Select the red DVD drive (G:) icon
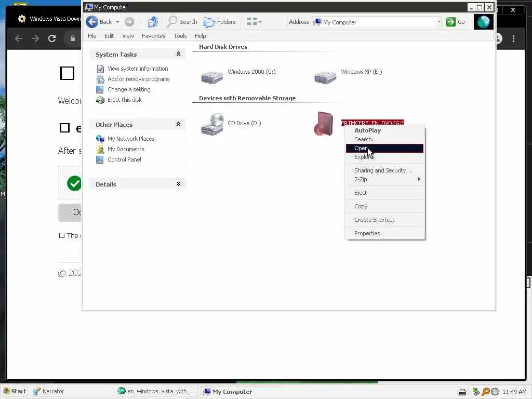Screen dimensions: 532x399 tap(324, 124)
